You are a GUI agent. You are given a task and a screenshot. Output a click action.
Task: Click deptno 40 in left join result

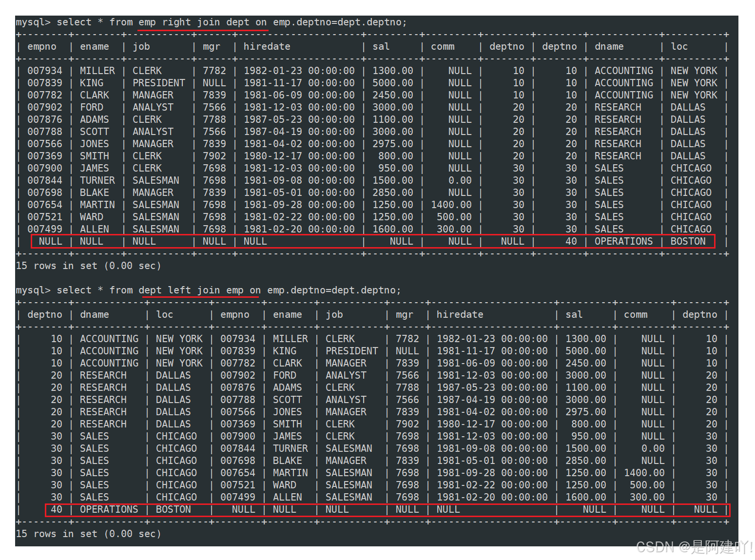(57, 510)
